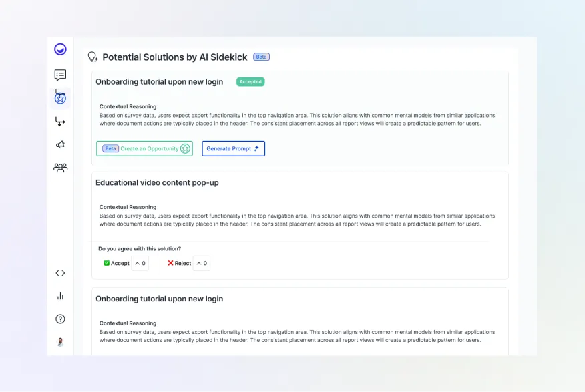585x392 pixels.
Task: Open the AI Sidekick panel icon
Action: tap(60, 97)
